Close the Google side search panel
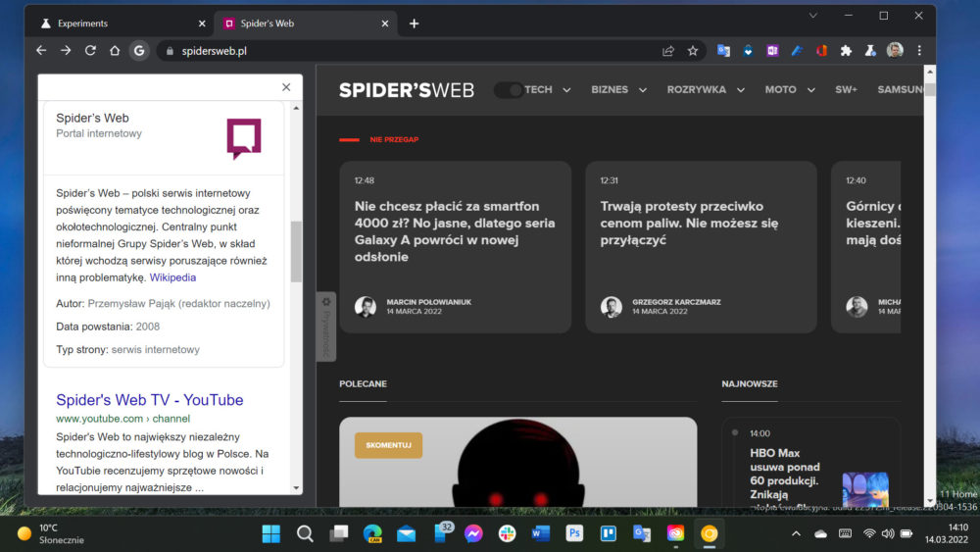The image size is (980, 552). [286, 87]
